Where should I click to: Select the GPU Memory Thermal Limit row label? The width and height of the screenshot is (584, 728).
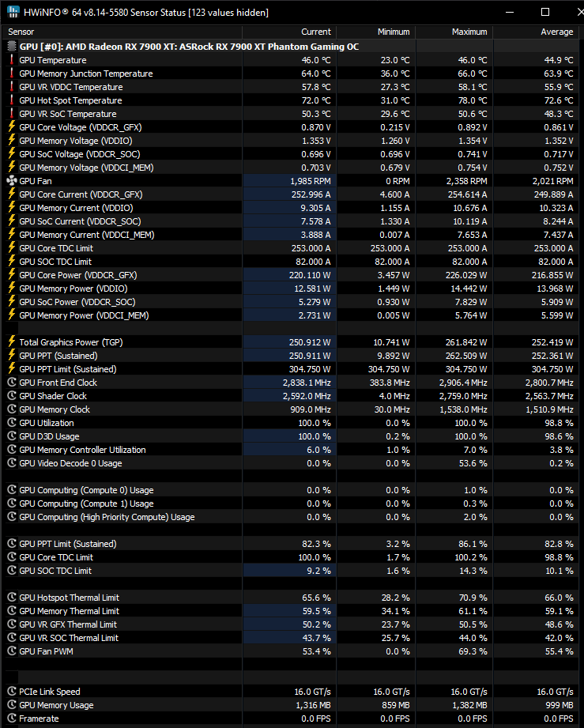tap(70, 611)
